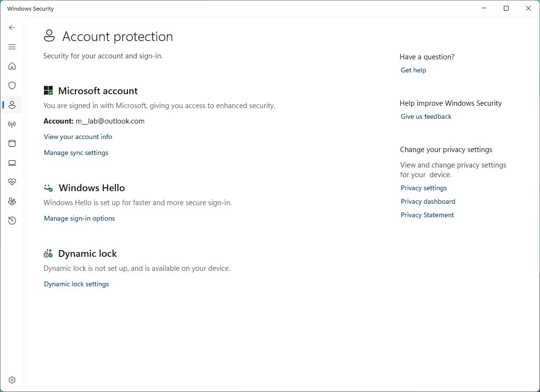Open the Settings gear at bottom left
540x392 pixels.
(12, 380)
